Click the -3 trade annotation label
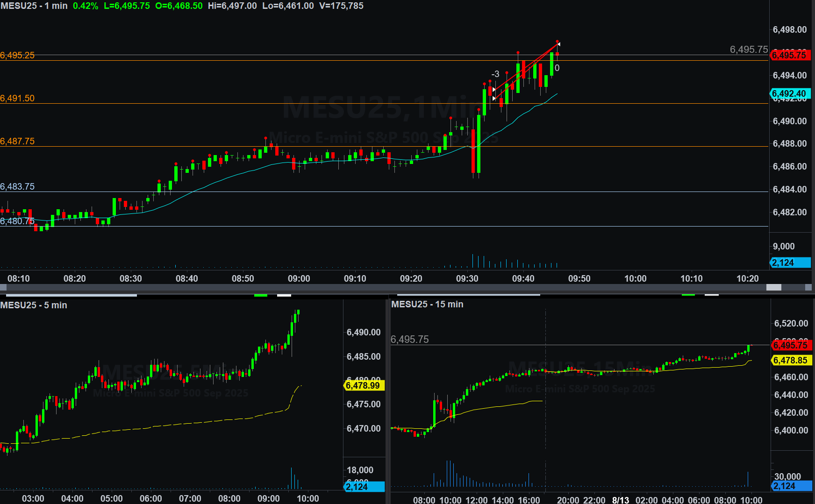The image size is (815, 504). 495,74
